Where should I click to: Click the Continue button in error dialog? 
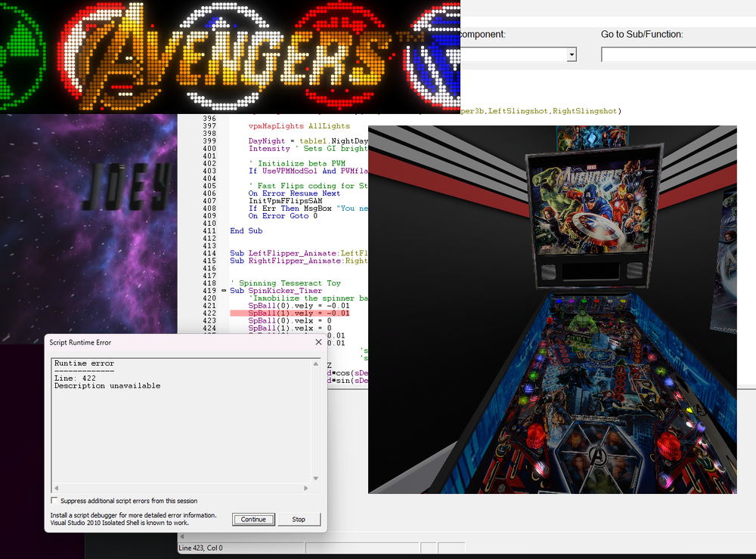click(x=253, y=520)
